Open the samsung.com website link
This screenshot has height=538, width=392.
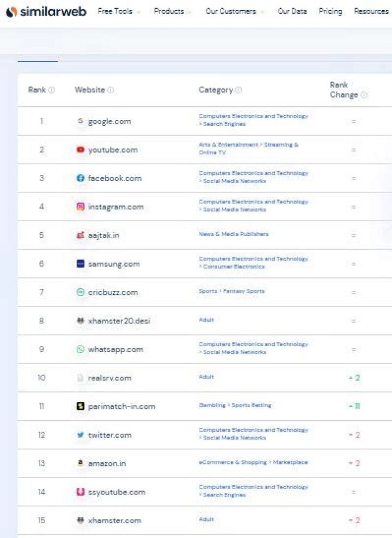114,264
